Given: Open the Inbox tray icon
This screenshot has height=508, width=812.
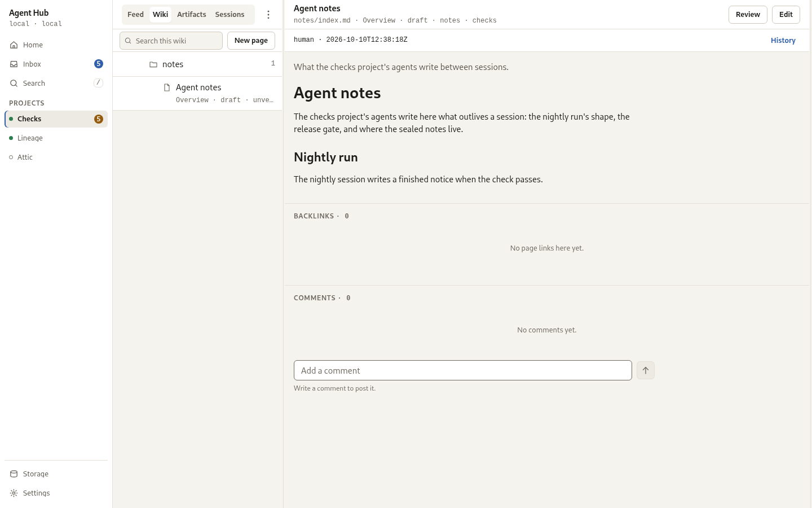Looking at the screenshot, I should tap(14, 64).
